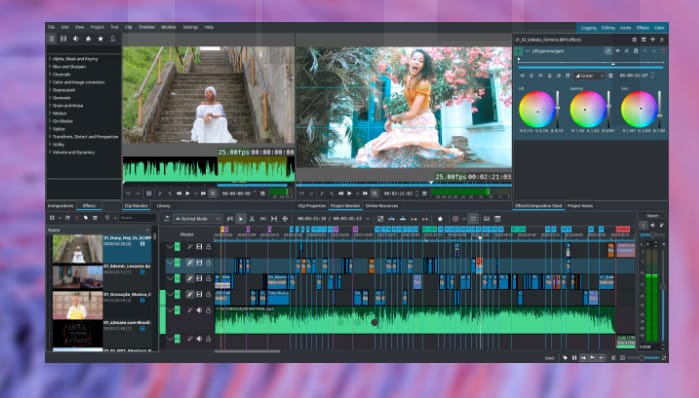Click the bin filter funnel icon
The width and height of the screenshot is (699, 398).
click(107, 218)
